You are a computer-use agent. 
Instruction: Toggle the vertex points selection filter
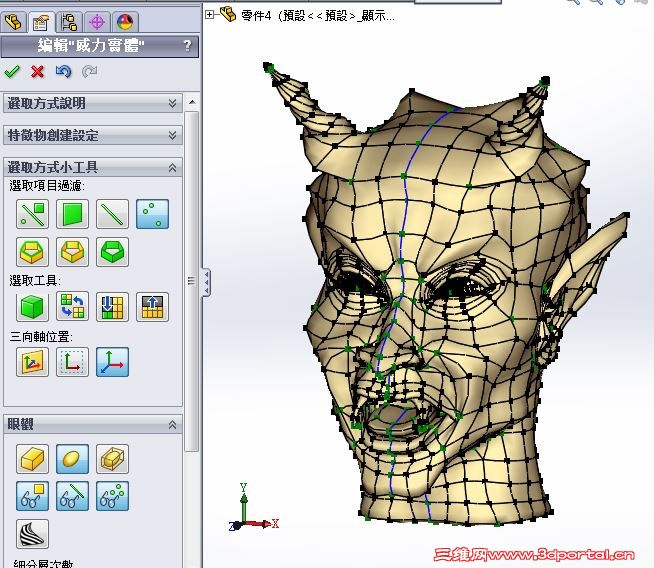click(x=153, y=214)
